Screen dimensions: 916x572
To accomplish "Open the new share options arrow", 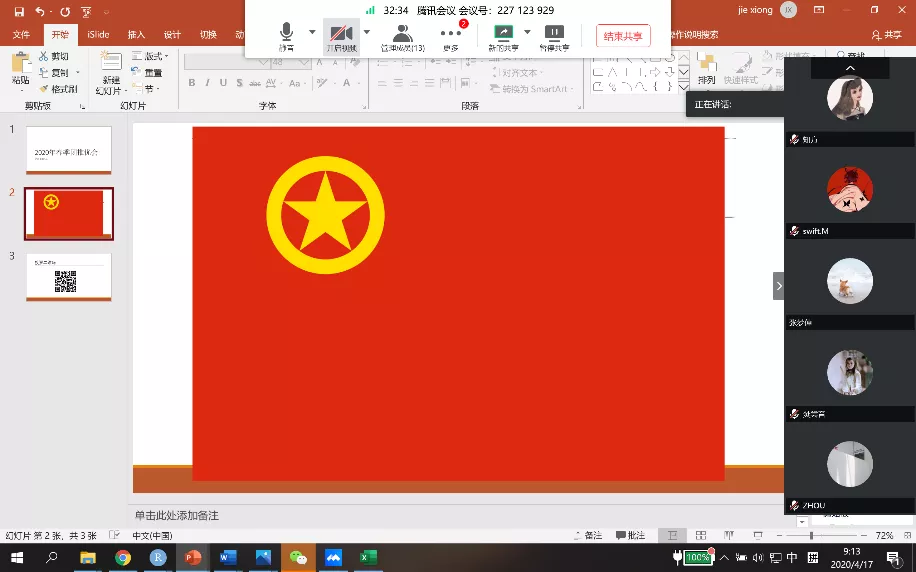I will pos(527,32).
